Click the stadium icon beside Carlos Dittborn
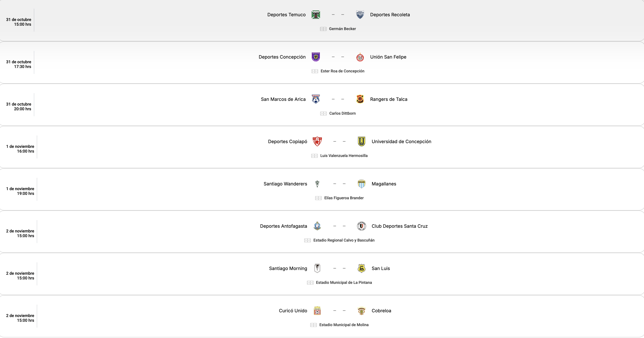This screenshot has width=644, height=338. (x=323, y=114)
